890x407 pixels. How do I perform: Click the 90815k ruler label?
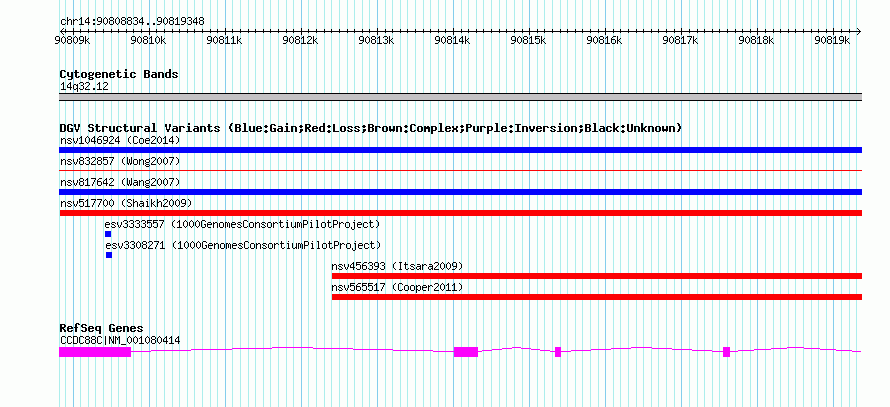[529, 40]
